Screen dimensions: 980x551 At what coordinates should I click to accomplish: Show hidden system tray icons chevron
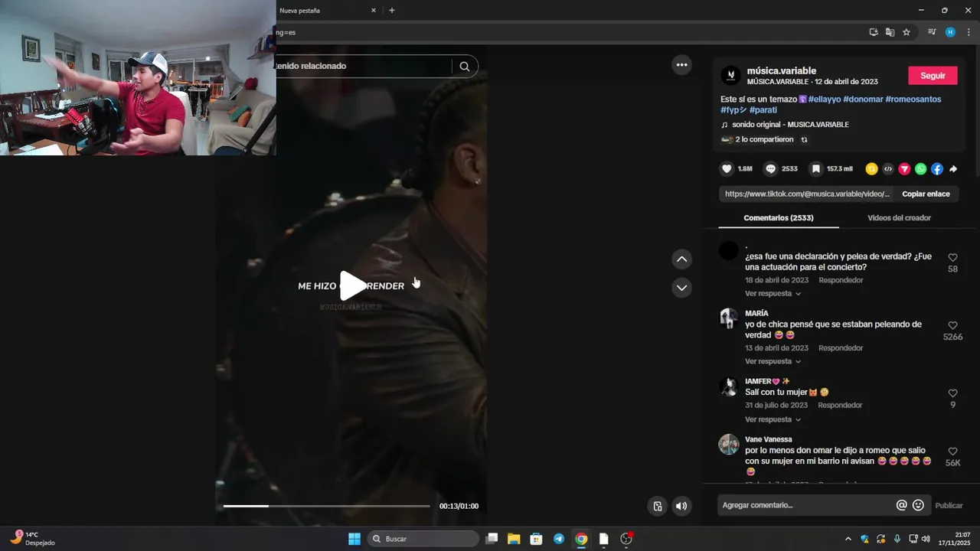click(848, 539)
